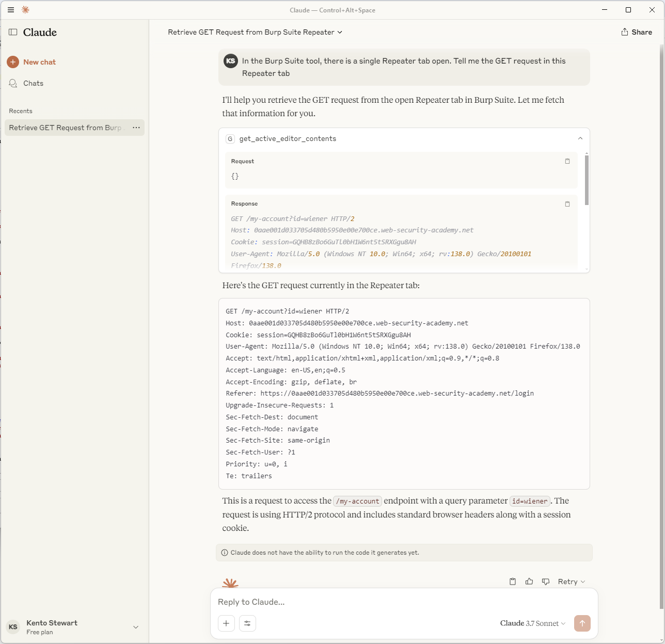This screenshot has height=644, width=665.
Task: Click the orange send message arrow
Action: tap(582, 623)
